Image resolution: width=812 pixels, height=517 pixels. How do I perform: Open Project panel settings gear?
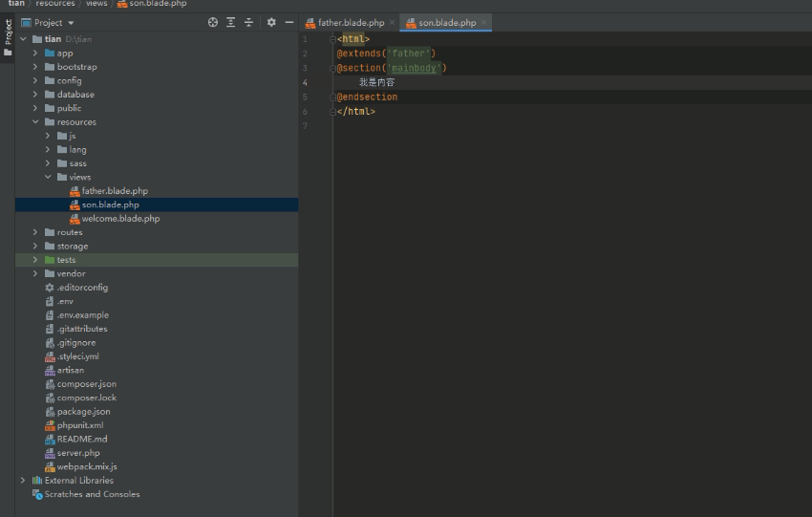click(x=271, y=22)
